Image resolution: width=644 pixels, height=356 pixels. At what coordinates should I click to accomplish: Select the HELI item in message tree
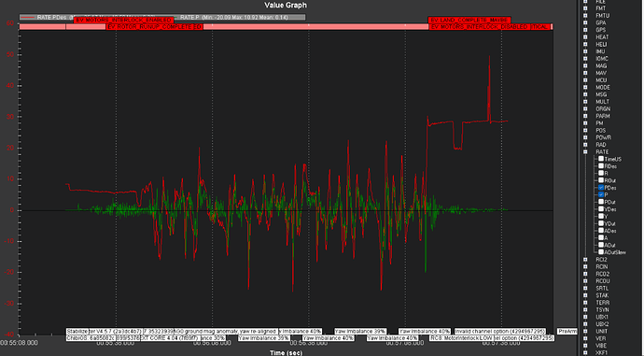click(601, 45)
